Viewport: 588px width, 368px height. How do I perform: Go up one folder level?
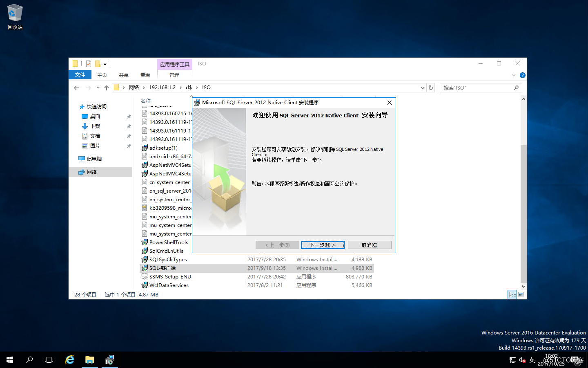(107, 88)
